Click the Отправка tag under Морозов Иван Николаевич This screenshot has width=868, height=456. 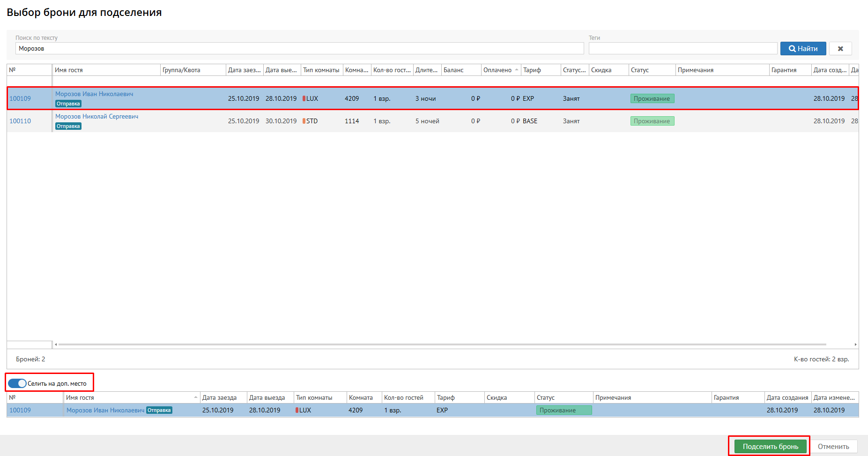pyautogui.click(x=68, y=104)
